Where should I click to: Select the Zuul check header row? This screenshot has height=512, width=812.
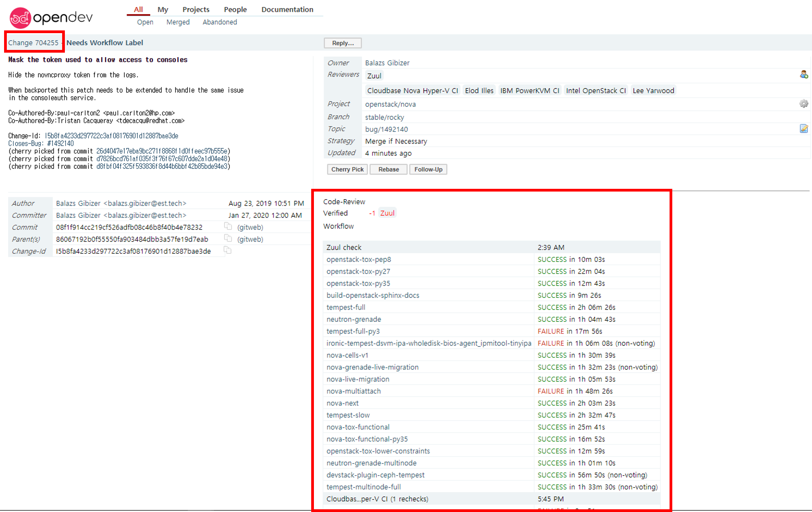(492, 247)
